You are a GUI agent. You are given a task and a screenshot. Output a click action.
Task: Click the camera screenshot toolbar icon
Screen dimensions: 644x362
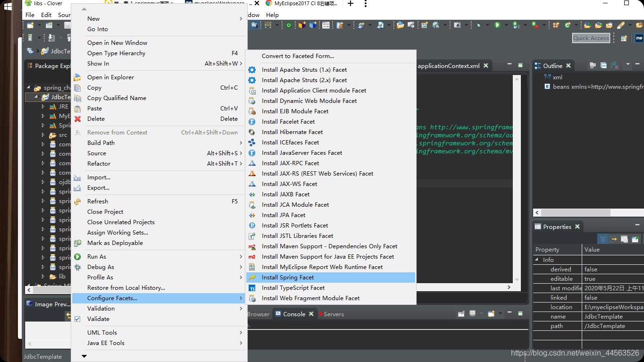(x=457, y=25)
